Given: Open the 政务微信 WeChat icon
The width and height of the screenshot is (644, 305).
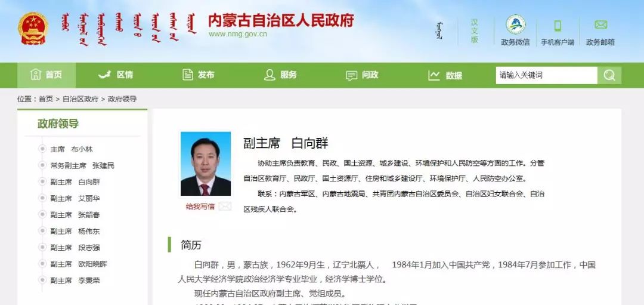Looking at the screenshot, I should tap(515, 24).
